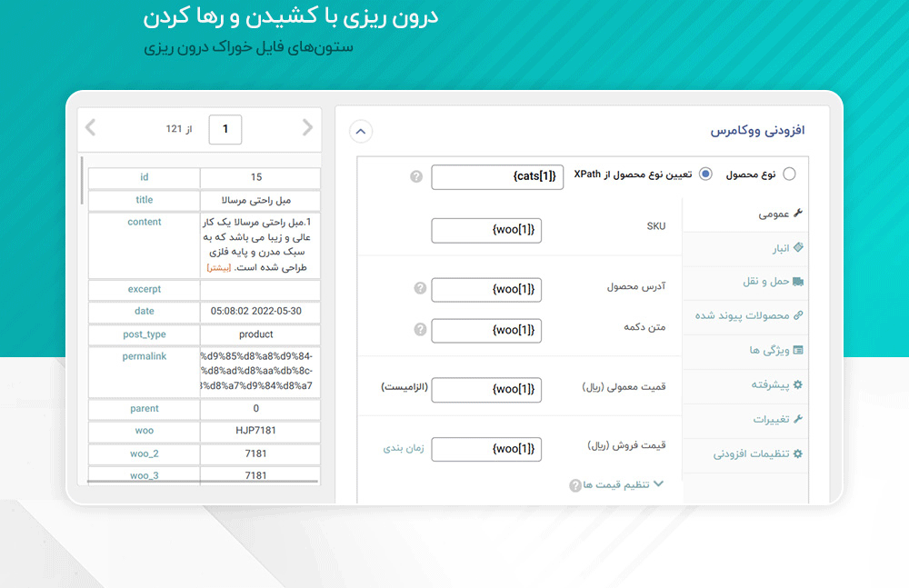Image resolution: width=909 pixels, height=588 pixels.
Task: Click the id value '15'
Action: point(255,177)
